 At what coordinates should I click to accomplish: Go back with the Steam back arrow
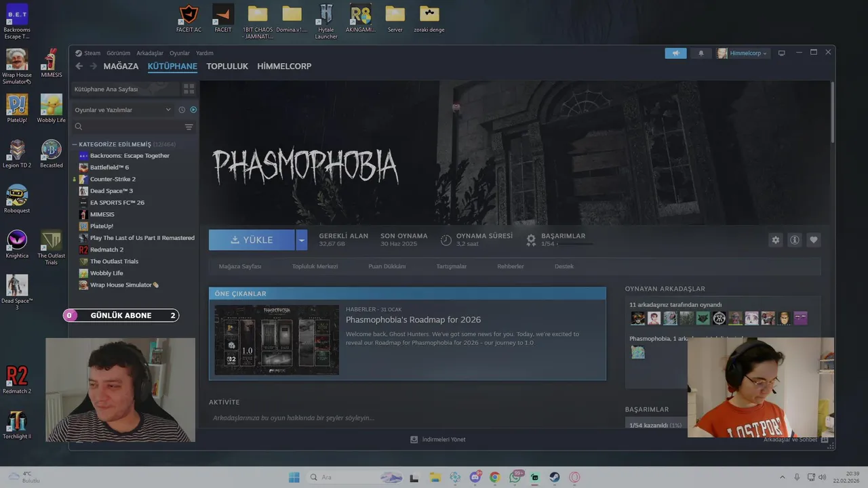click(x=79, y=66)
